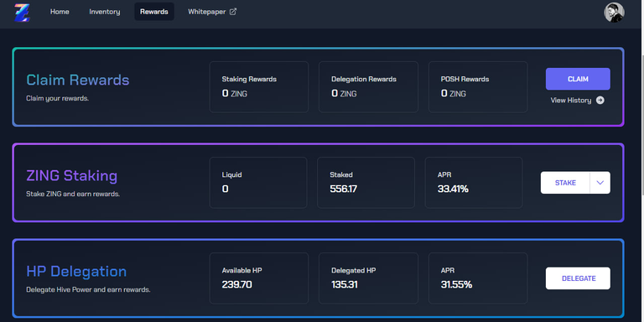
Task: Click the Staked 556.17 card
Action: click(366, 182)
